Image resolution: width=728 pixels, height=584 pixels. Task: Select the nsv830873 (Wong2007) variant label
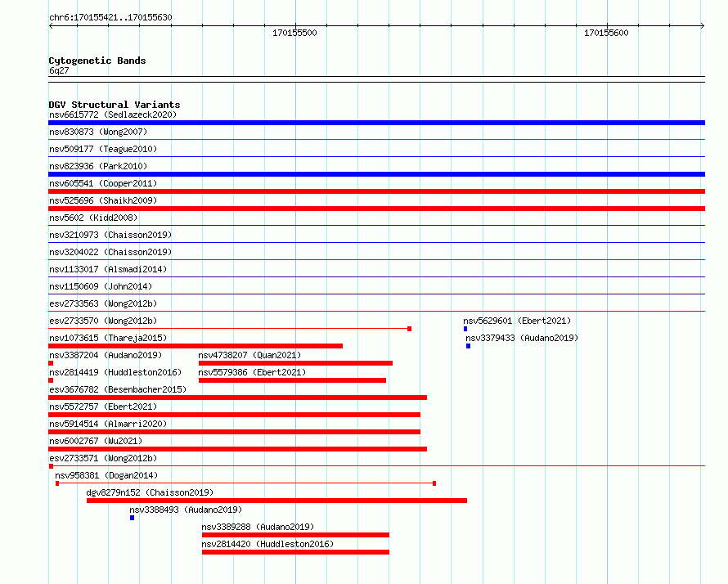(x=98, y=132)
